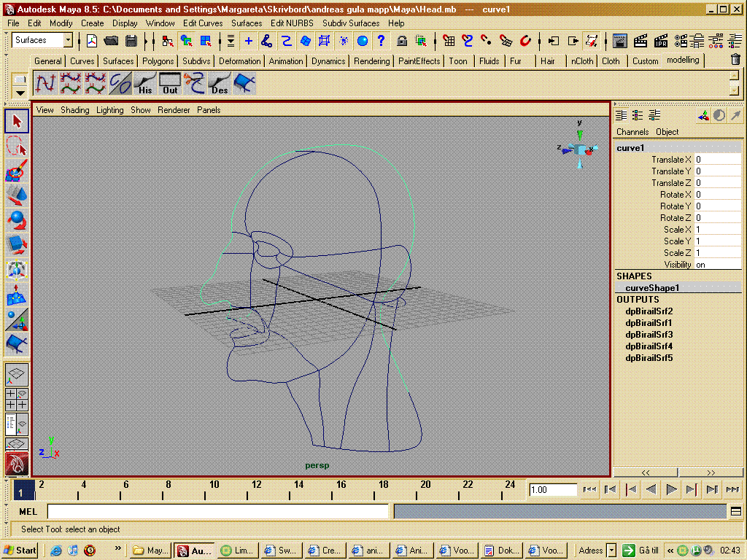
Task: Open the Edit NURBS menu
Action: pos(292,23)
